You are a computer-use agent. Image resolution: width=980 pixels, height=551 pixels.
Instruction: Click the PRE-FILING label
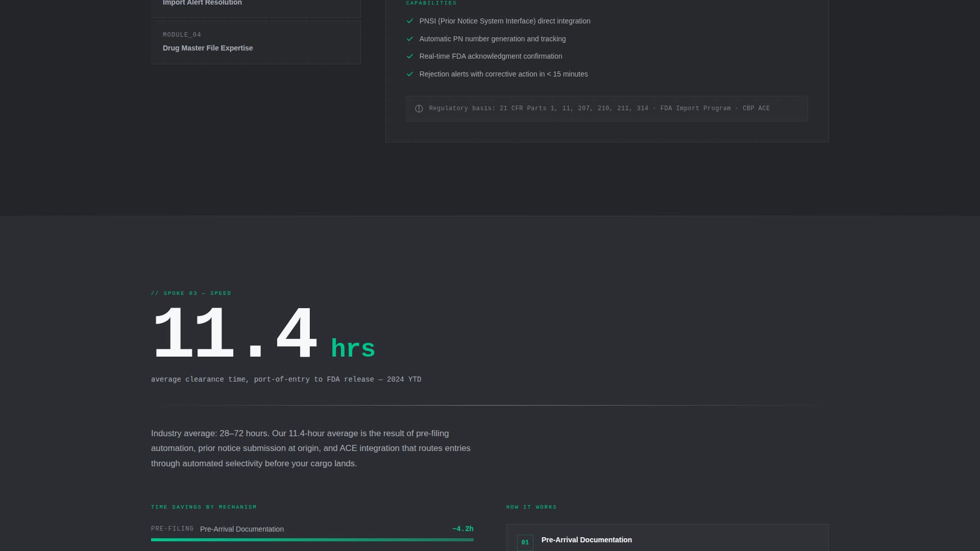click(x=173, y=529)
